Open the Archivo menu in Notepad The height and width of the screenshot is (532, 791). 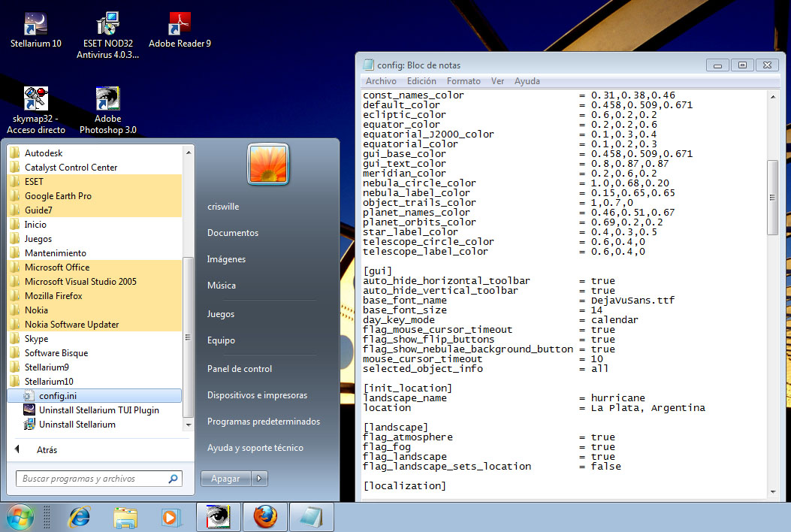[381, 80]
